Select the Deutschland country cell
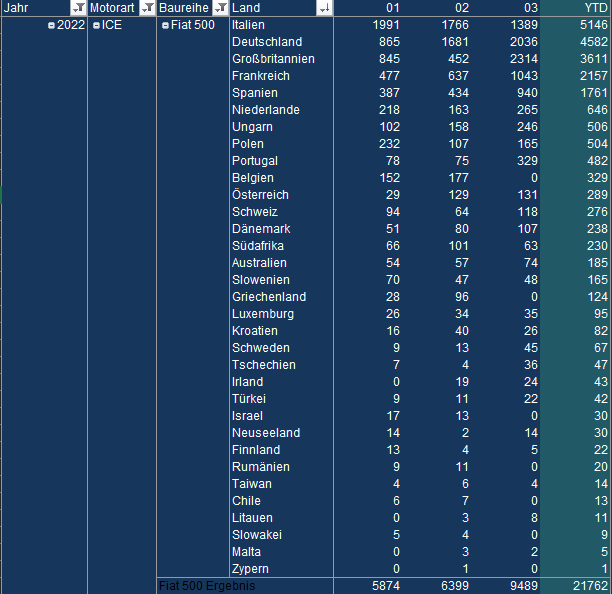Viewport: 612px width, 594px height. click(x=266, y=42)
